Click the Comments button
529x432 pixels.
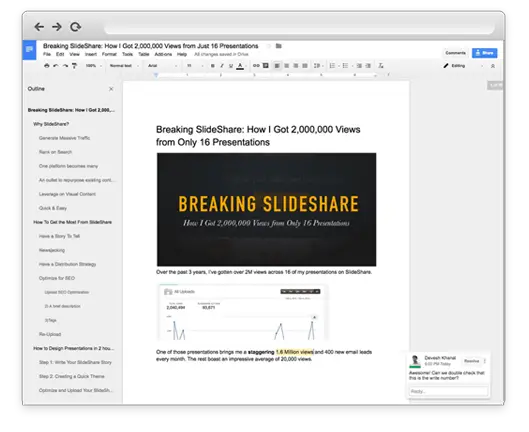(455, 53)
